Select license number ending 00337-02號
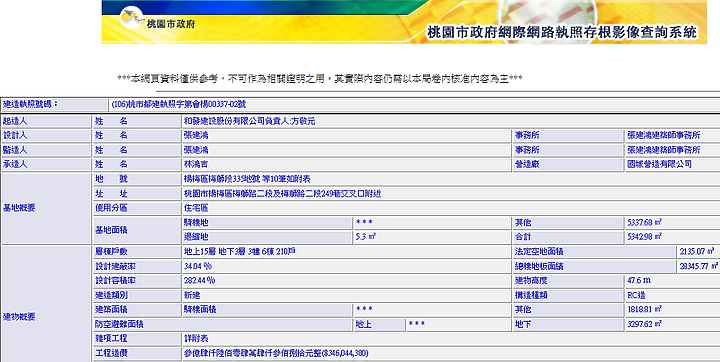 click(x=179, y=104)
